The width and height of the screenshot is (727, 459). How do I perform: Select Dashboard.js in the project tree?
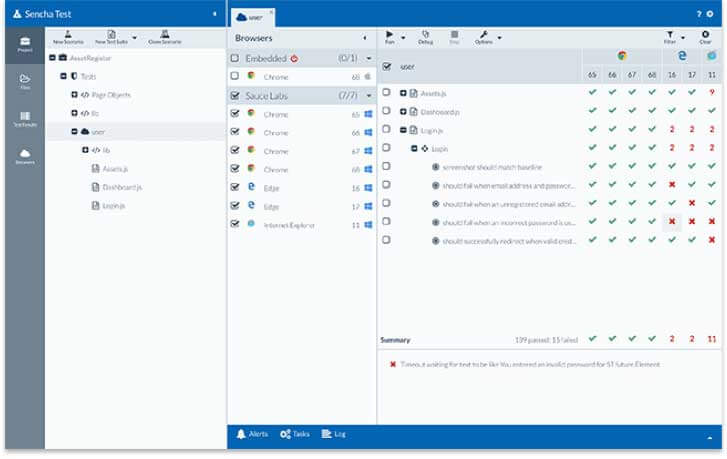[122, 187]
